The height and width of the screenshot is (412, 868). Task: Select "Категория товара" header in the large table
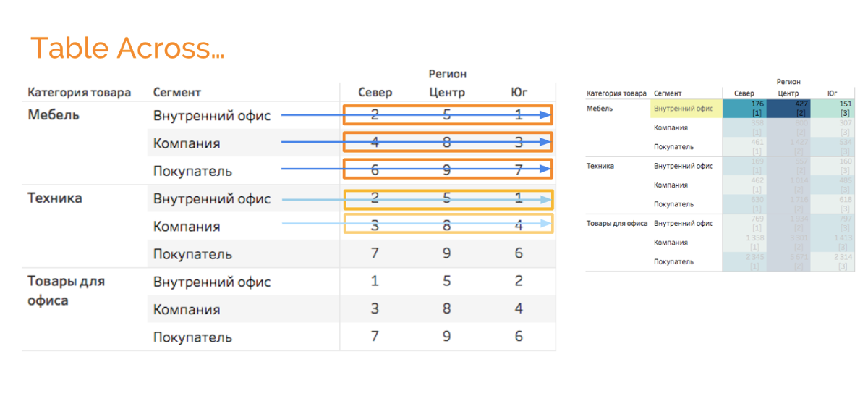pyautogui.click(x=80, y=92)
